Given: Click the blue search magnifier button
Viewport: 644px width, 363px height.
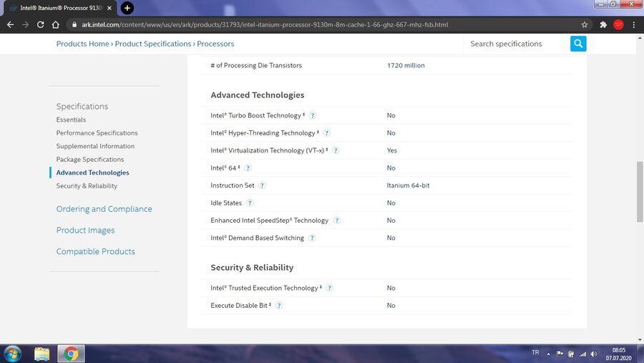Looking at the screenshot, I should 578,44.
